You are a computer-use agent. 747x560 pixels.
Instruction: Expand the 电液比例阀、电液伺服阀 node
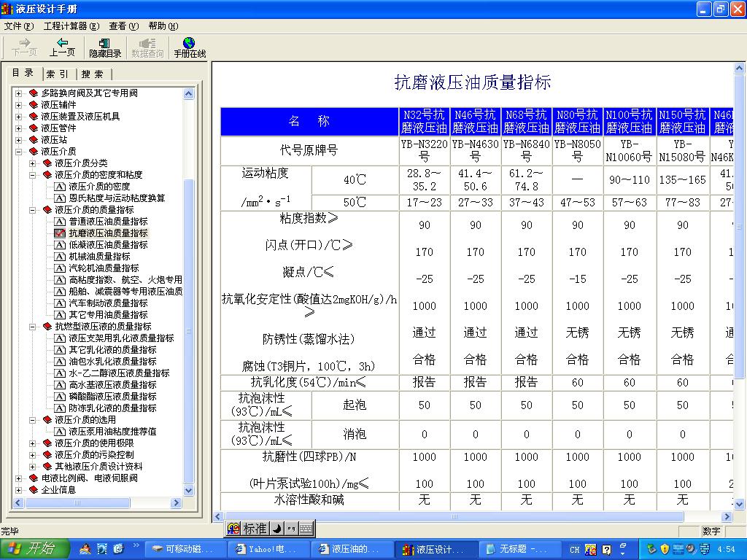coord(18,478)
